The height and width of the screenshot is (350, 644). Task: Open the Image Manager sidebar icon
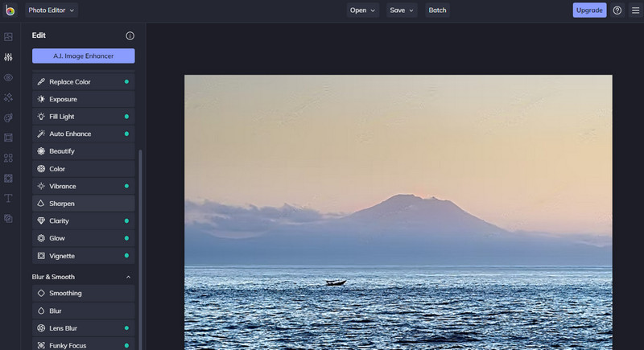click(9, 37)
